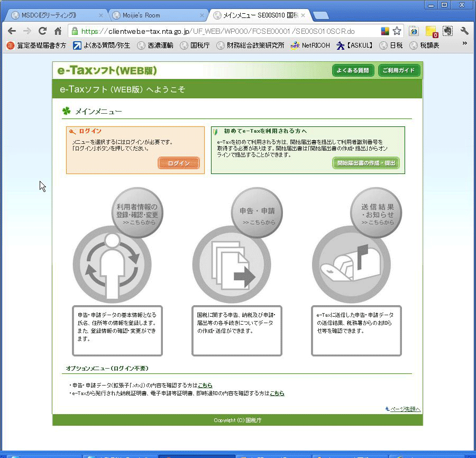Click the 申告・申請データの基本情報 description box

click(x=117, y=331)
